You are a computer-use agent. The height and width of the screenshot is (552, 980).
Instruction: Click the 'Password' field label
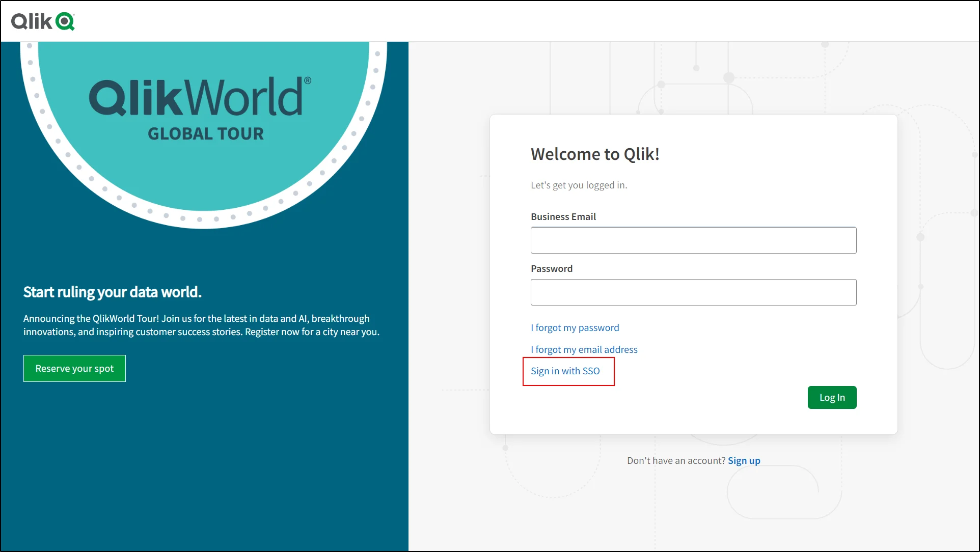coord(551,268)
